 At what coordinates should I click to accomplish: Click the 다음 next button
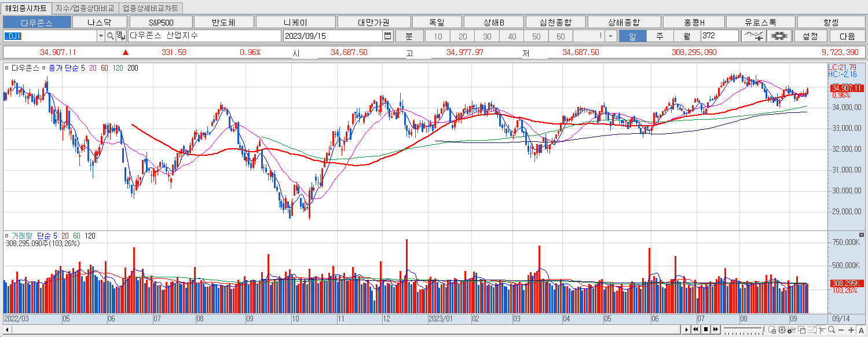(x=847, y=36)
